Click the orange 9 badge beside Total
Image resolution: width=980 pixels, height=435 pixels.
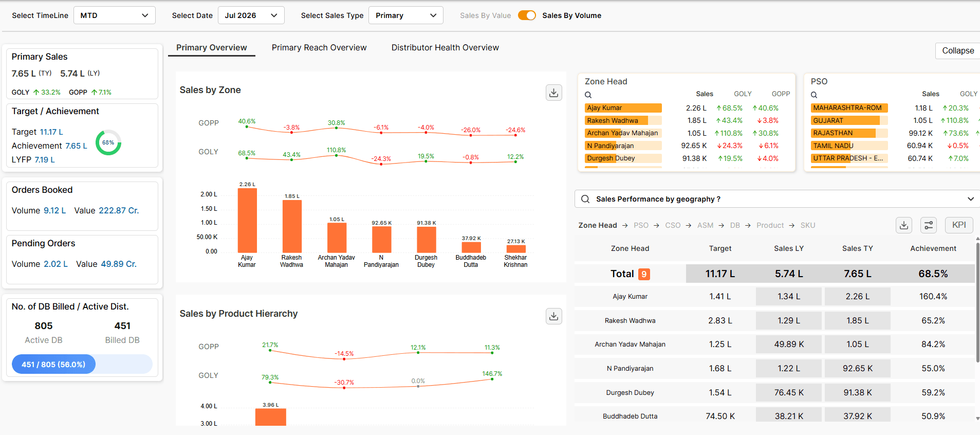[644, 274]
